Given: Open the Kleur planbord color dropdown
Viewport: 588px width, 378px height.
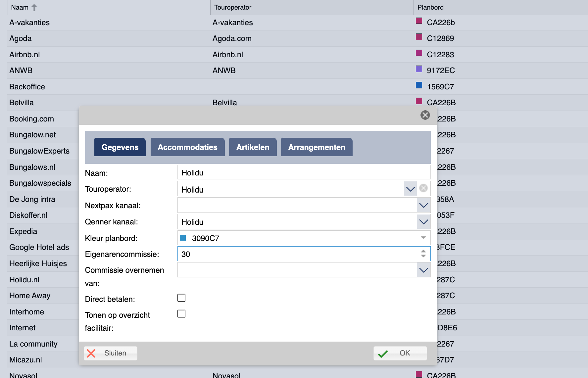Looking at the screenshot, I should (x=423, y=238).
